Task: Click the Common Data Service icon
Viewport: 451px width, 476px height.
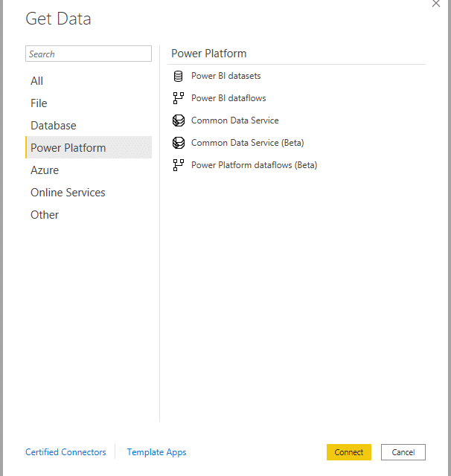Action: 178,120
